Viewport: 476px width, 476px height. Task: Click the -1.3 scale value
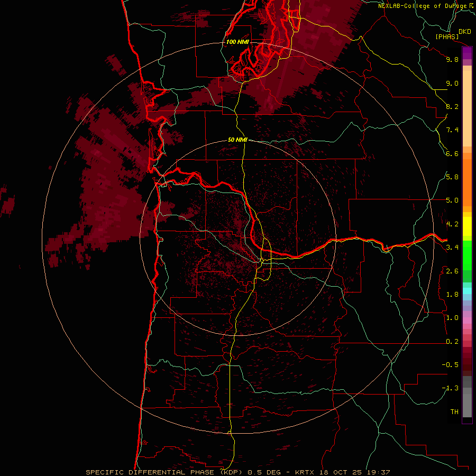(x=450, y=388)
